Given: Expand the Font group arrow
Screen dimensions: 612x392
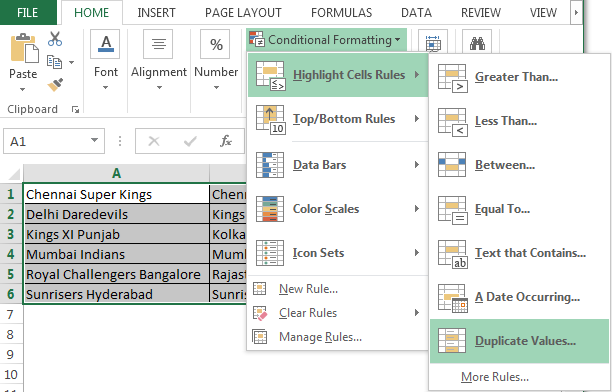Looking at the screenshot, I should pos(105,88).
